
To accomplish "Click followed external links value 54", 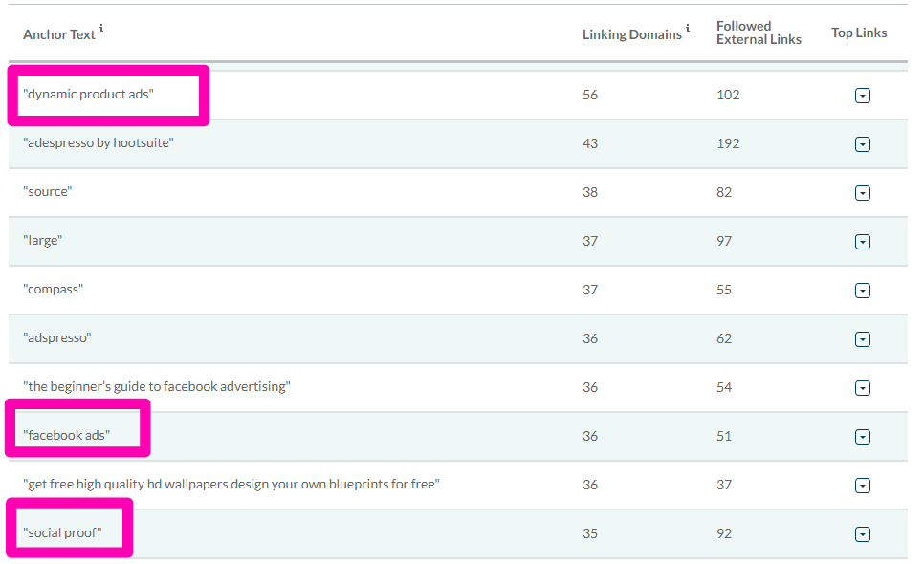I will coord(724,387).
